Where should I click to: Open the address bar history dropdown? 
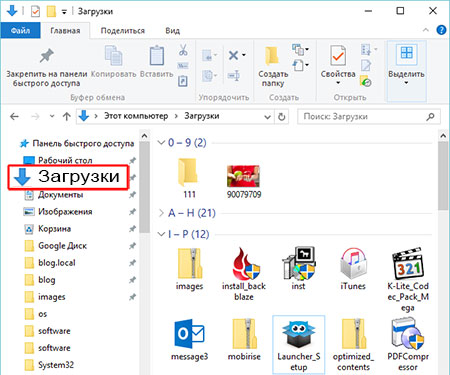coord(267,117)
